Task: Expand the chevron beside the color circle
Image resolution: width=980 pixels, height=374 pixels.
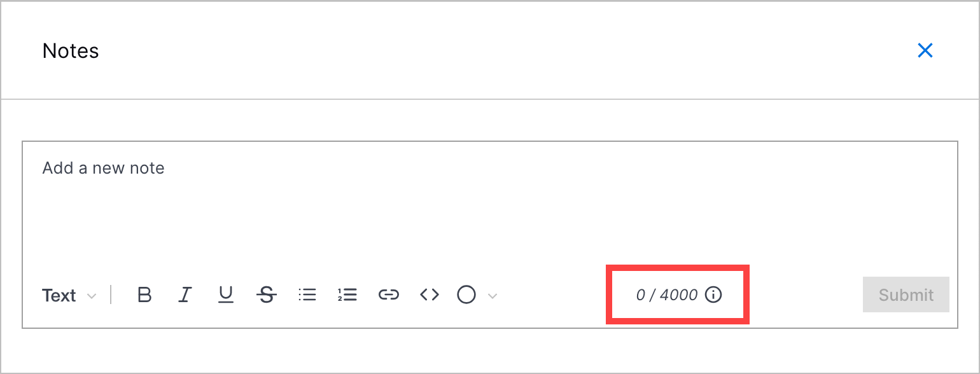Action: [492, 296]
